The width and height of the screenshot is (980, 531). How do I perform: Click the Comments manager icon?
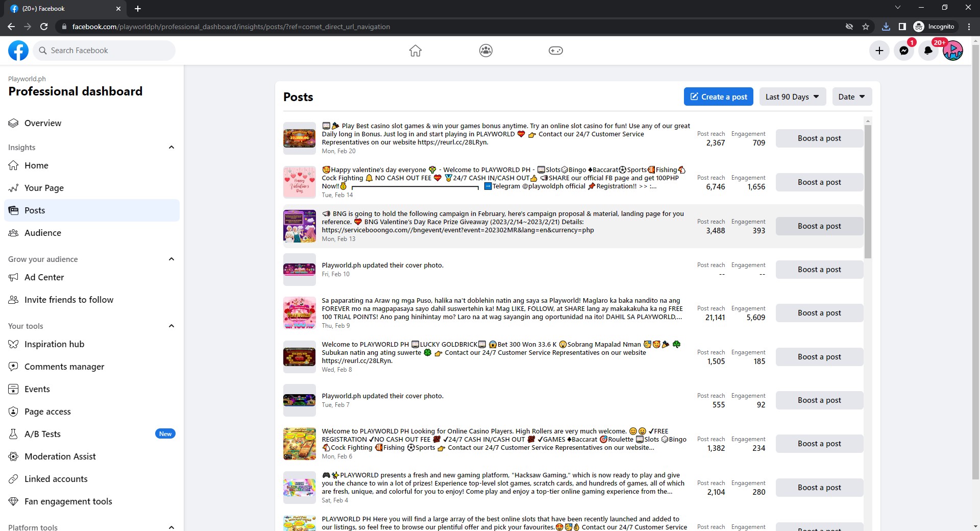[13, 367]
